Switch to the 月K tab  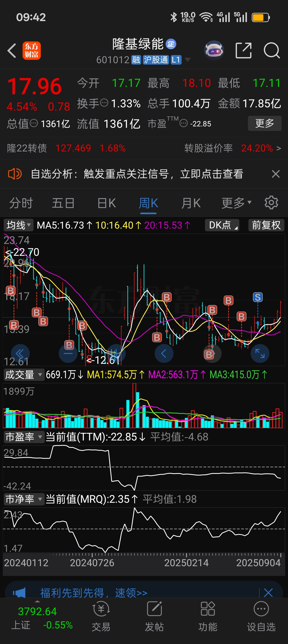[191, 203]
